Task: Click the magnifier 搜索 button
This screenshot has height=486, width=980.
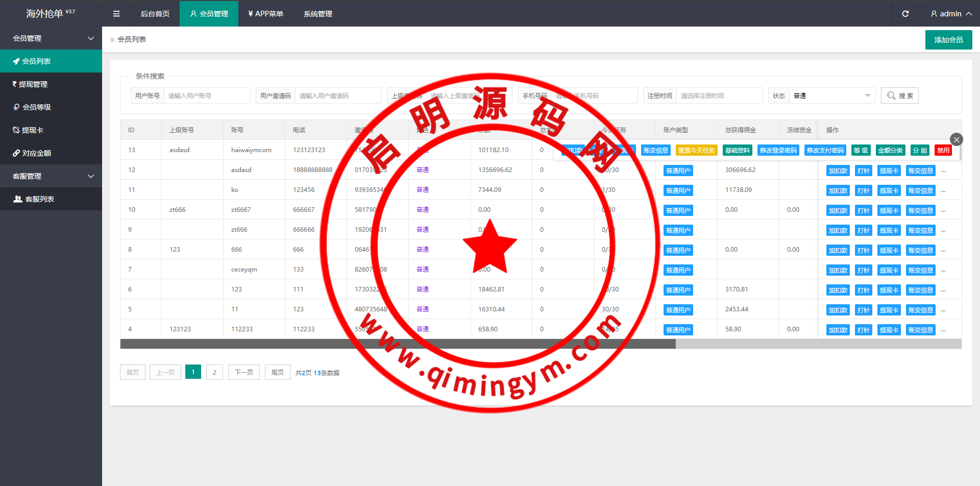Action: [899, 95]
